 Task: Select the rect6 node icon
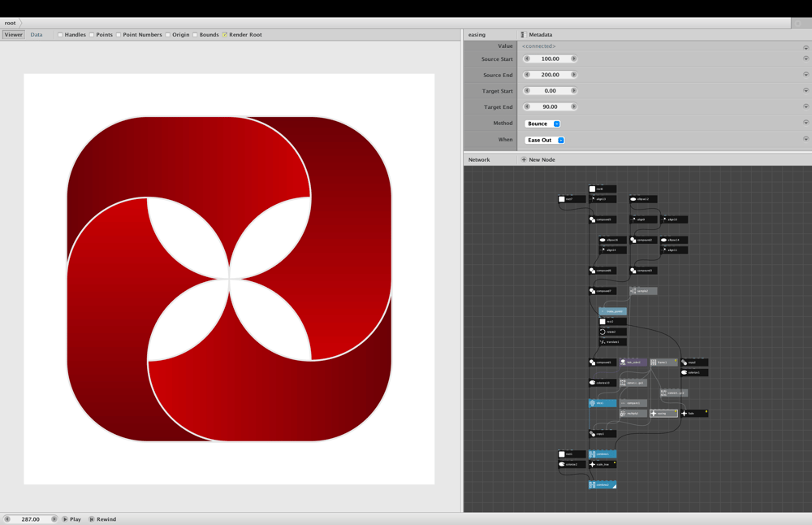point(593,189)
